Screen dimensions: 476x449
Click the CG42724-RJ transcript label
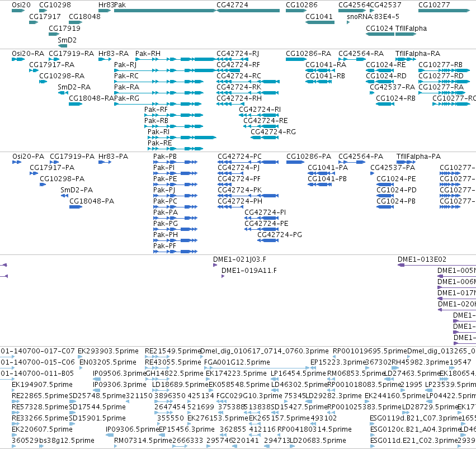(238, 53)
